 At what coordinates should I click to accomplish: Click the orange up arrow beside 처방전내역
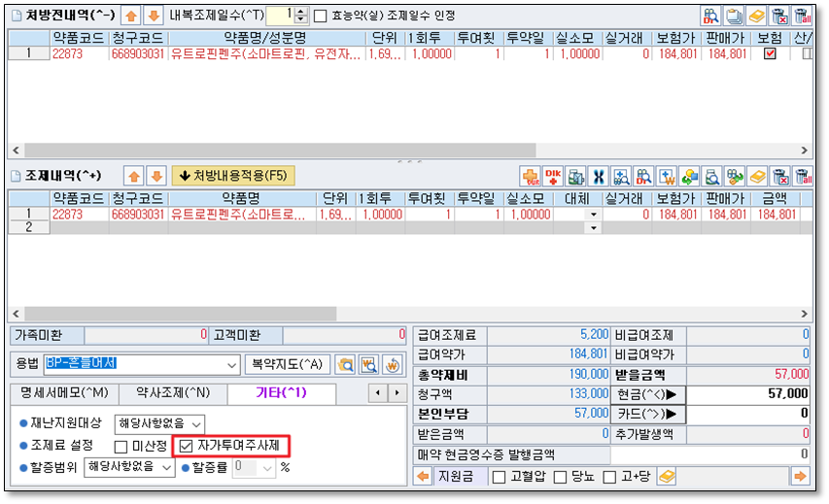tap(132, 16)
